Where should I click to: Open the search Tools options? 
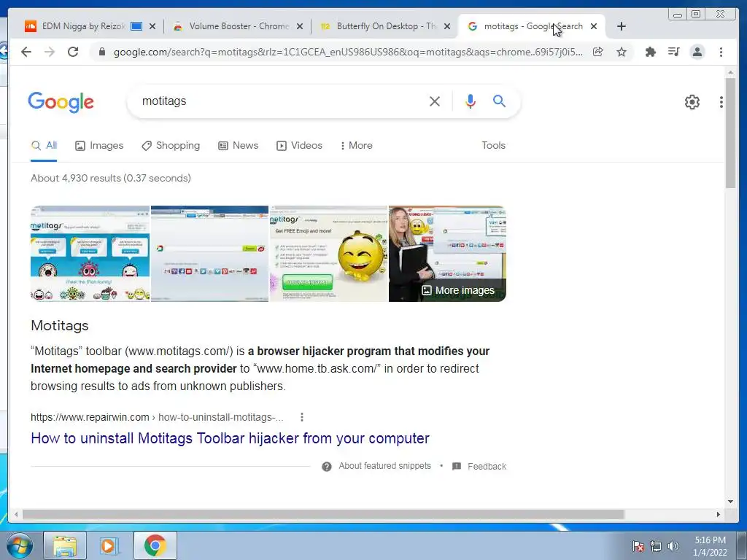tap(493, 146)
